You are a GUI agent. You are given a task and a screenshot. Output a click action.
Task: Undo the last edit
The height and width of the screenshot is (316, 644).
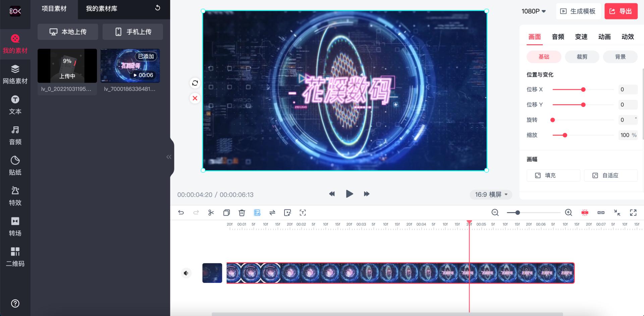(x=181, y=212)
